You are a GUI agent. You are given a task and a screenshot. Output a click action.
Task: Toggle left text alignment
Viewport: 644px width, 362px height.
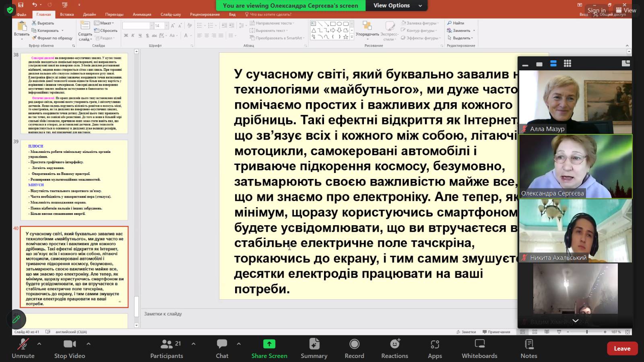tap(199, 35)
